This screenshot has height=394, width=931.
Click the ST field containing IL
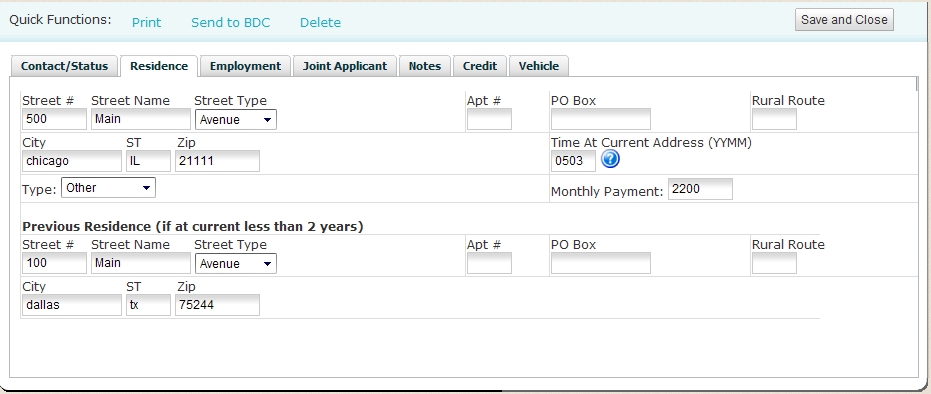148,161
